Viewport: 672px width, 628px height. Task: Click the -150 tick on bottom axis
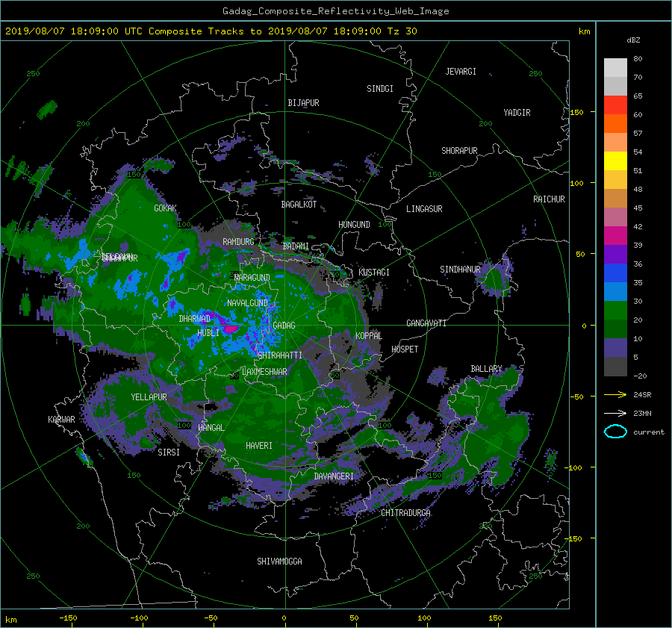[x=68, y=618]
